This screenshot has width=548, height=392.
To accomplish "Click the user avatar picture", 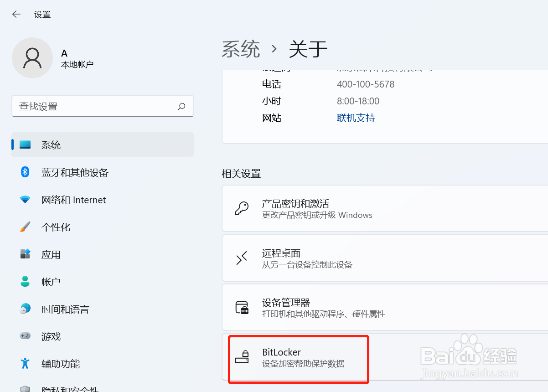I will 32,58.
